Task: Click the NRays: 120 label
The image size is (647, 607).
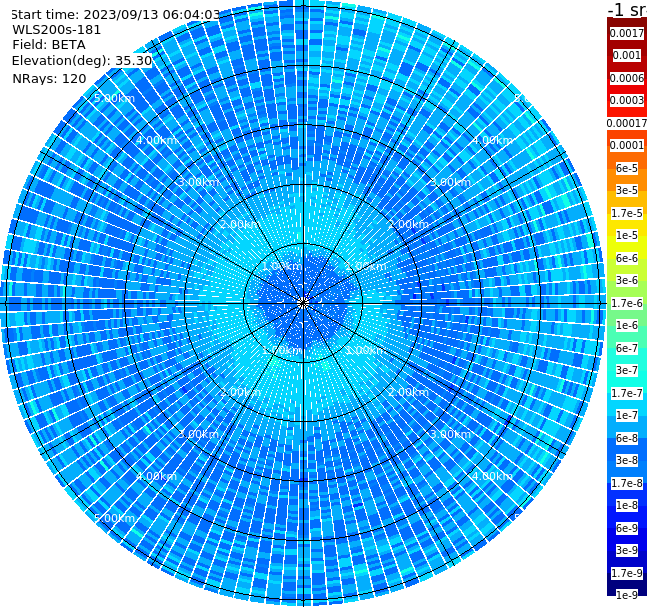Action: [49, 78]
